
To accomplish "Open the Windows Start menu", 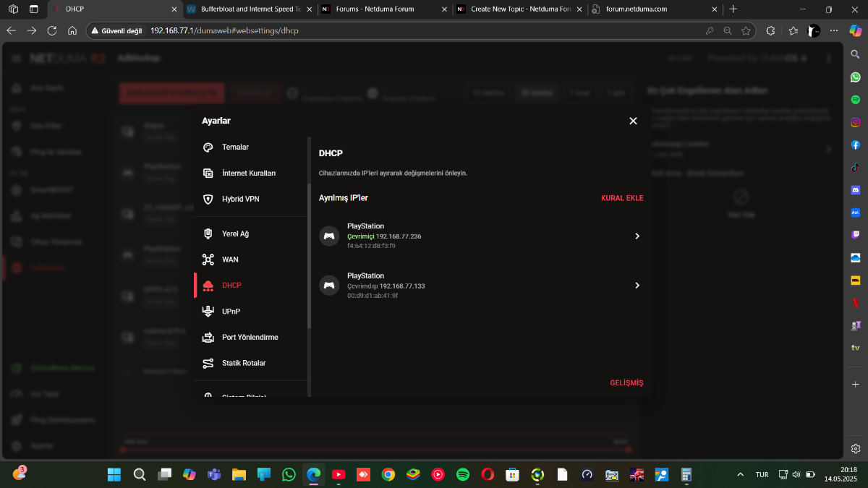I will 114,474.
